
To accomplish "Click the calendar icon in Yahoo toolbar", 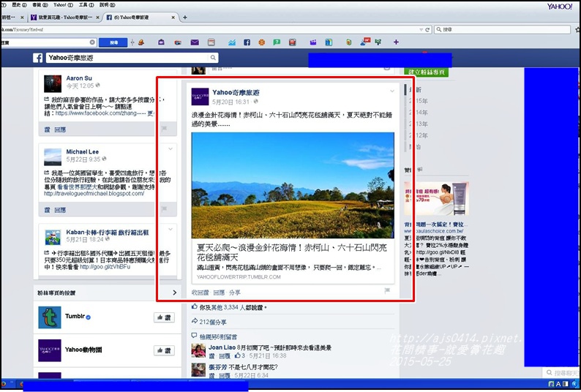I will point(211,42).
